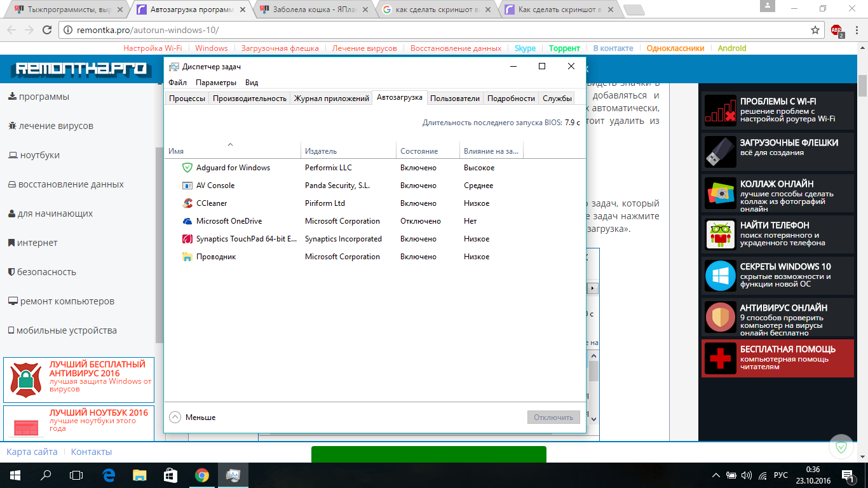Click the browser address bar URL

coord(147,30)
